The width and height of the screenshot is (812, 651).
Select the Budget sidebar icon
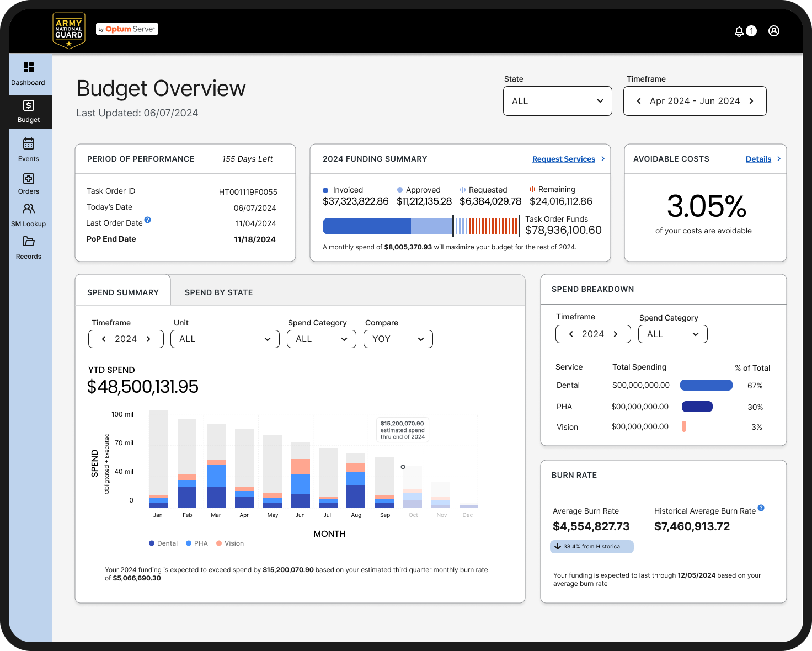click(x=29, y=105)
